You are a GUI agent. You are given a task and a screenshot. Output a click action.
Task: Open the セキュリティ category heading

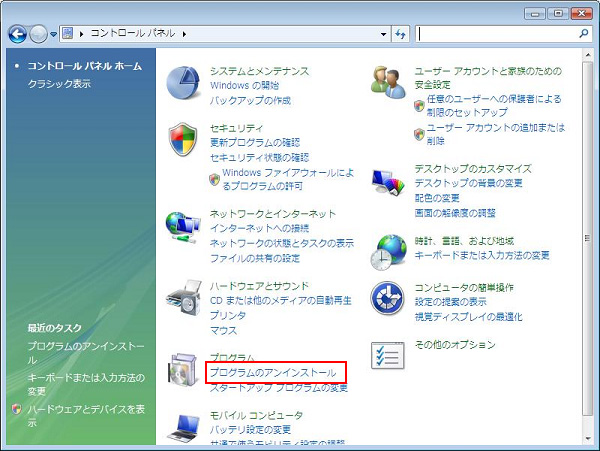[236, 128]
